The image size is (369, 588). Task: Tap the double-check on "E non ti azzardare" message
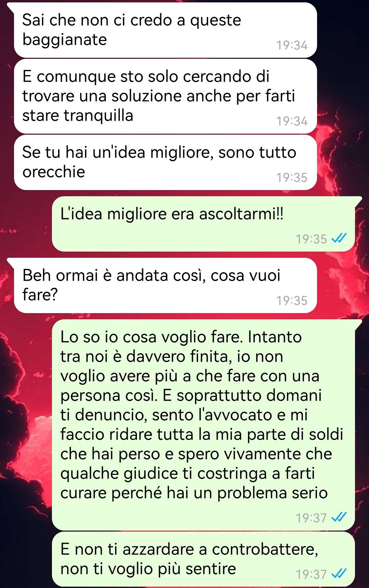(x=339, y=574)
